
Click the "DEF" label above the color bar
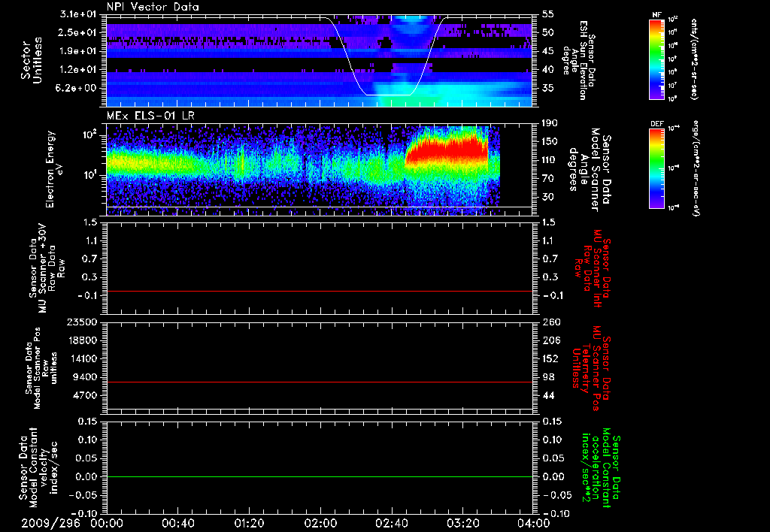[656, 124]
